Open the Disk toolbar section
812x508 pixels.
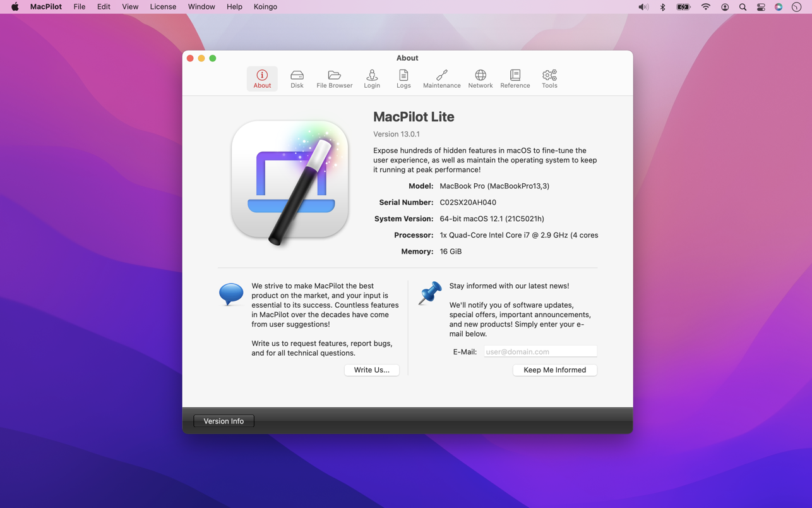coord(297,79)
